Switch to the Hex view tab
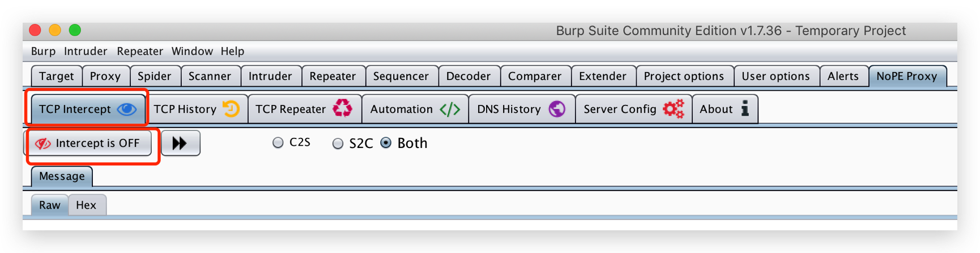The height and width of the screenshot is (253, 980). (86, 205)
